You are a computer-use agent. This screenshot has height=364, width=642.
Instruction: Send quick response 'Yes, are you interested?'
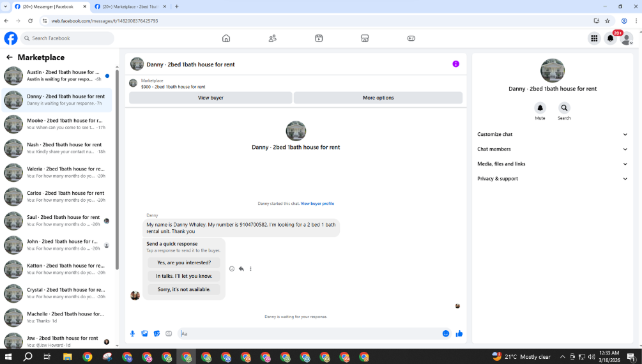(x=184, y=263)
